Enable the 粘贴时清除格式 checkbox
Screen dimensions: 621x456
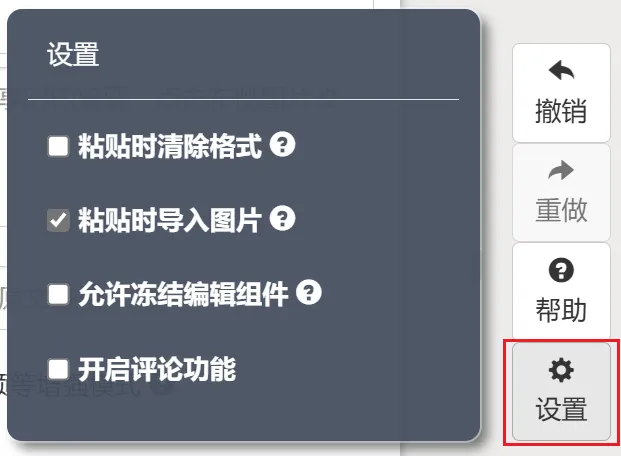click(58, 146)
